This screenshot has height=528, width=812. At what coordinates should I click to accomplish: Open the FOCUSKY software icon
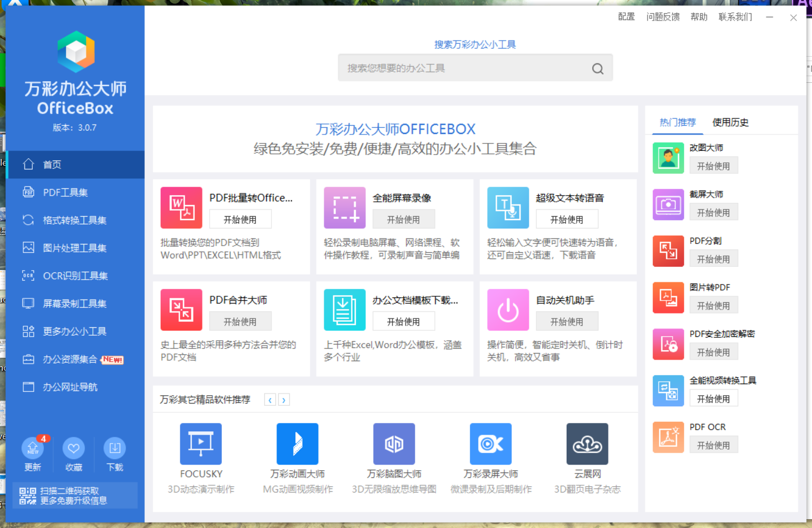pos(201,444)
